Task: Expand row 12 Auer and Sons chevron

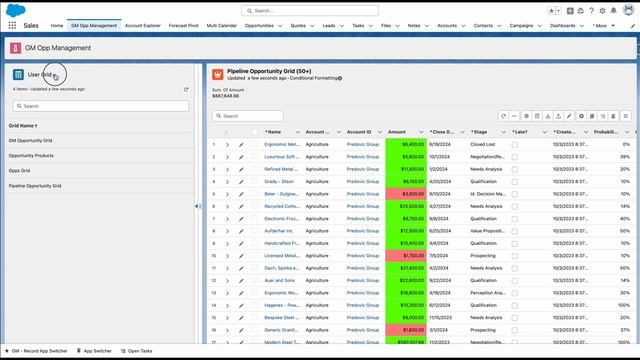Action: coord(227,281)
